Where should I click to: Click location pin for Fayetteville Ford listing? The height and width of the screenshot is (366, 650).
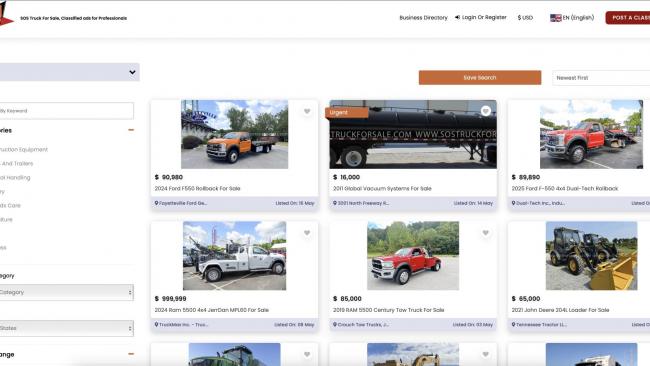pyautogui.click(x=156, y=203)
